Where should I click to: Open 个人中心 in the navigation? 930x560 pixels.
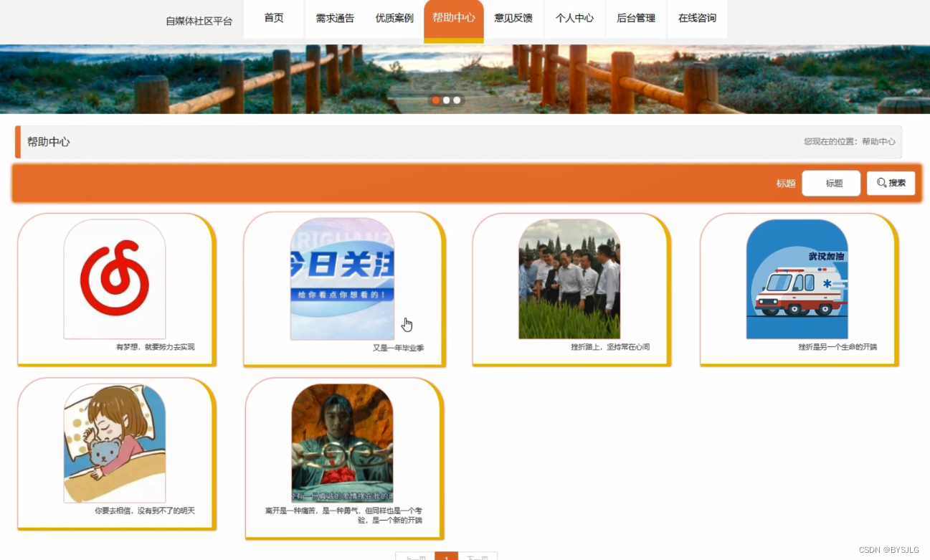pyautogui.click(x=574, y=19)
